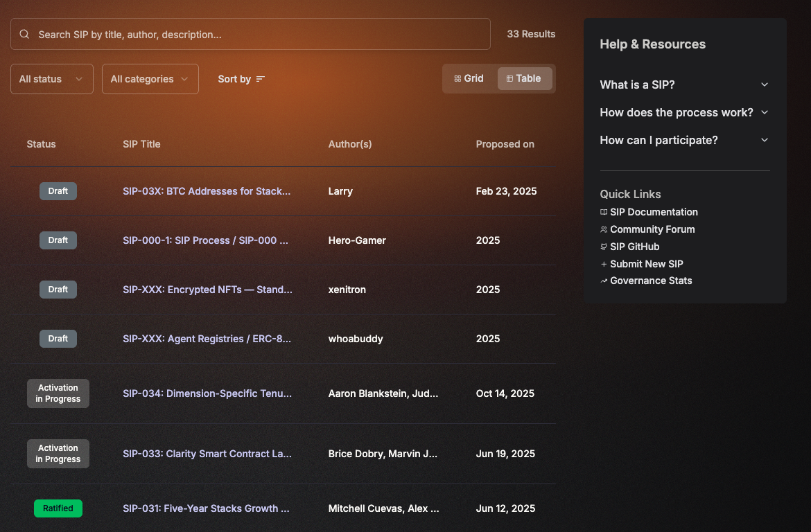Click the Activation in Progress badge for SIP-033

point(58,454)
